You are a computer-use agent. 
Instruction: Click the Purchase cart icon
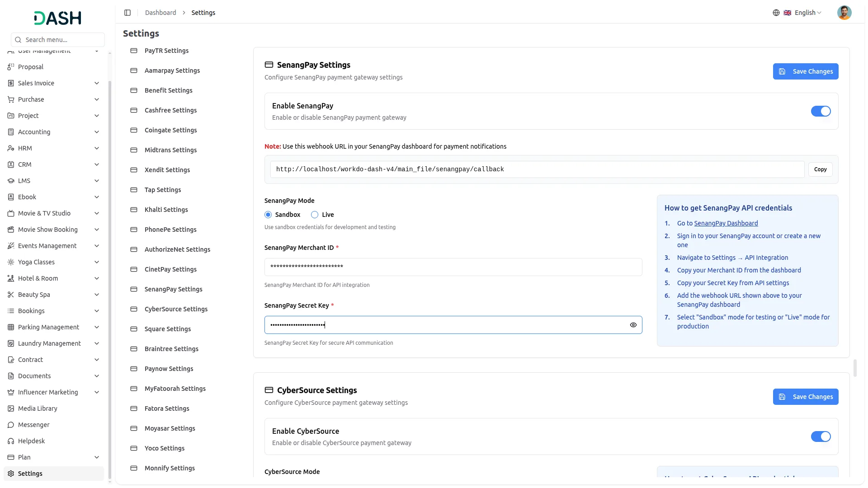coord(11,99)
